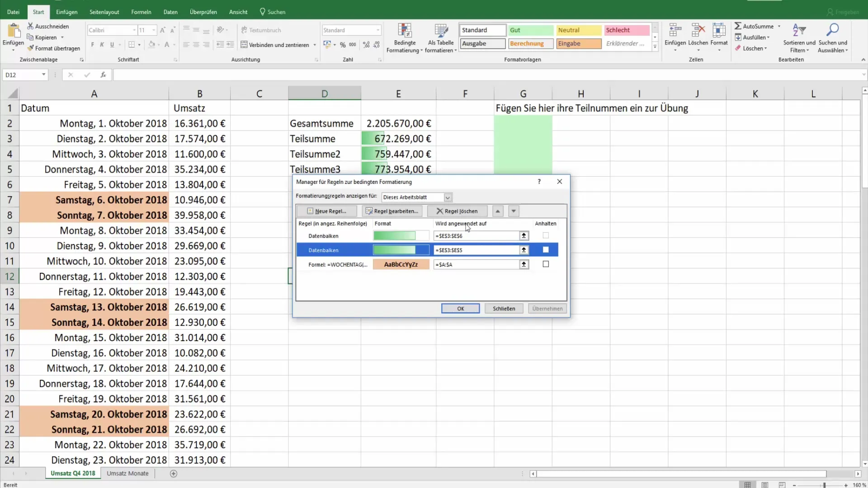Confirm dialog with OK button
This screenshot has height=488, width=868.
460,309
